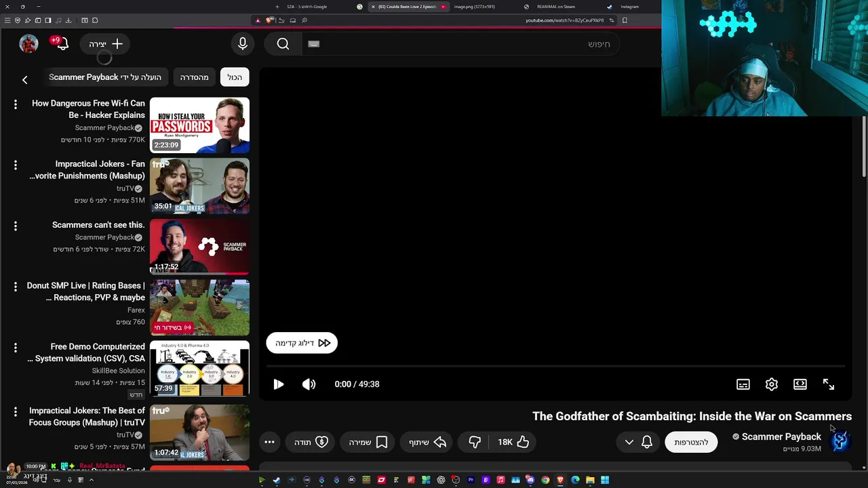
Task: Enter fullscreen mode on the player
Action: [x=829, y=384]
